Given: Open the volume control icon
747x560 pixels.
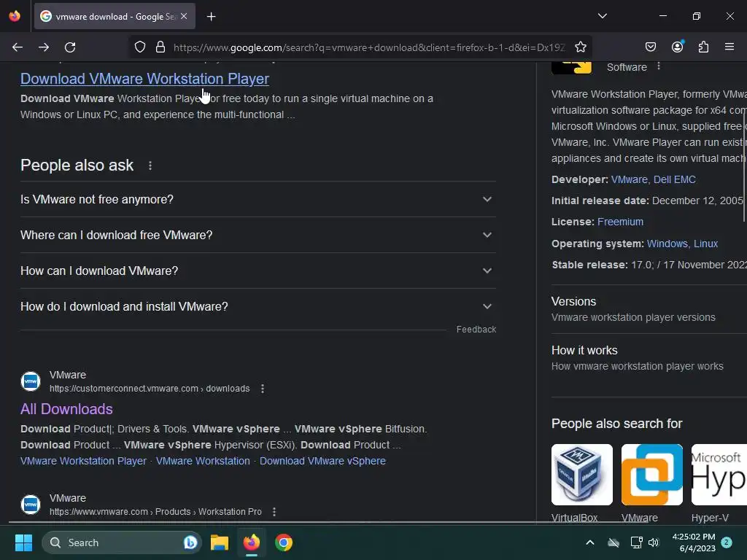Looking at the screenshot, I should click(654, 542).
